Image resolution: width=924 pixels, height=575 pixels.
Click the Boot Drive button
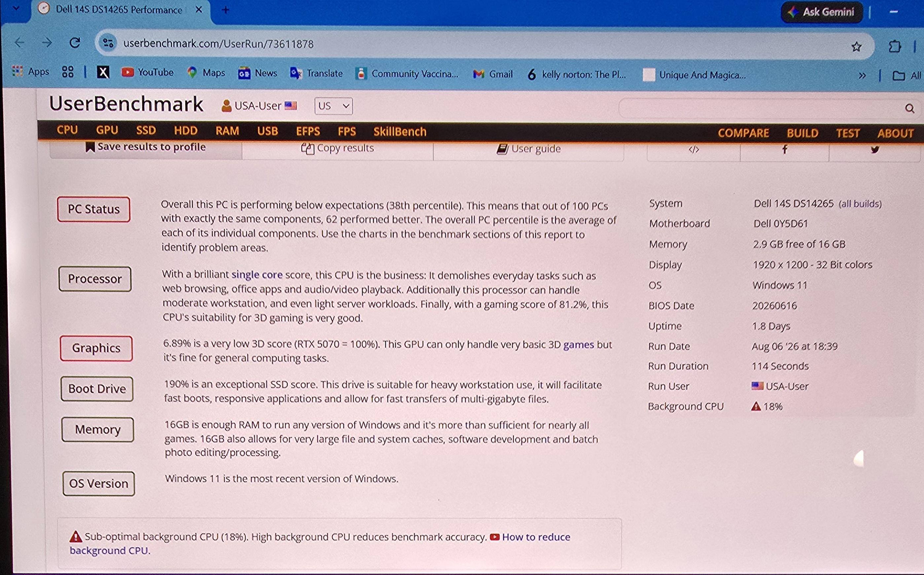tap(97, 389)
